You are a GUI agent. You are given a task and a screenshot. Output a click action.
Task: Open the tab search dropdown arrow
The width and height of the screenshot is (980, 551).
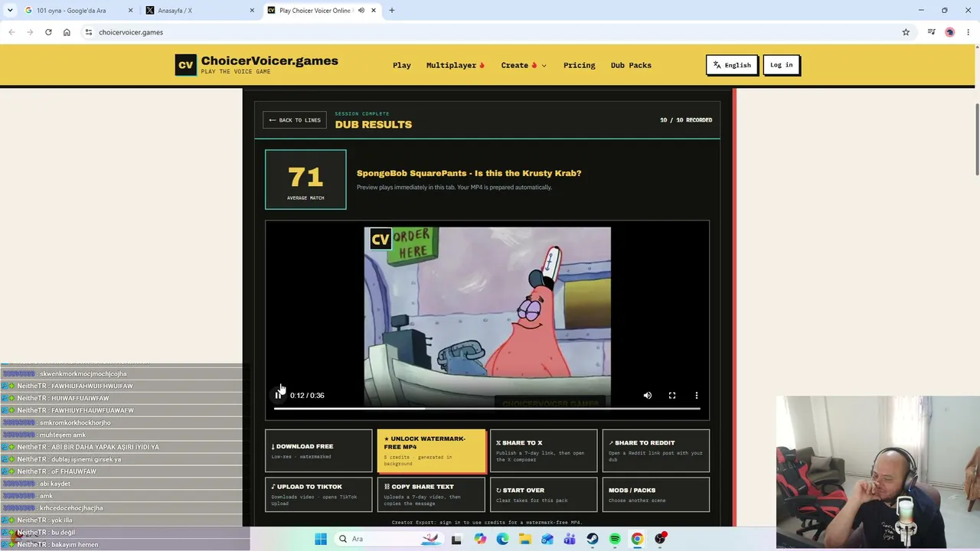point(10,11)
